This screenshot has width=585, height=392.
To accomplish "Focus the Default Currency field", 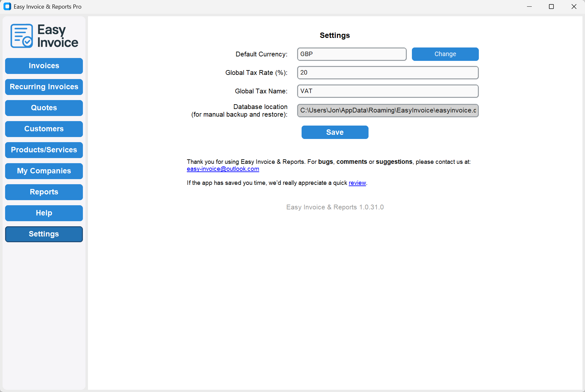I will point(352,54).
